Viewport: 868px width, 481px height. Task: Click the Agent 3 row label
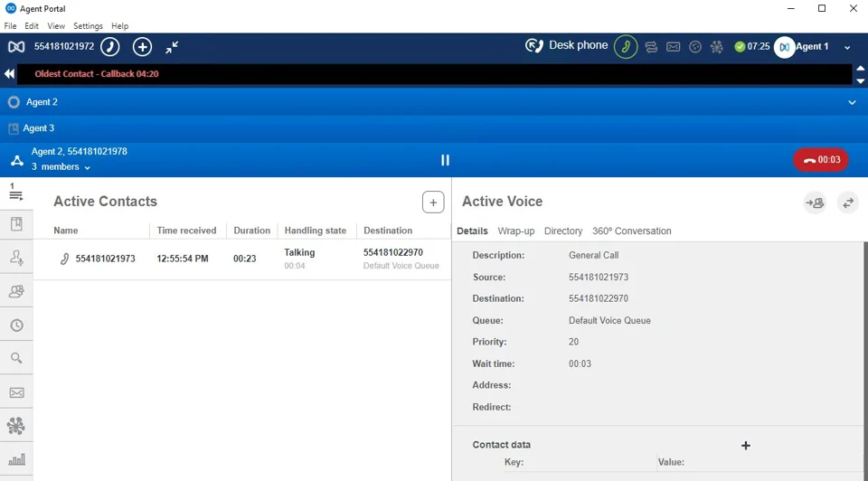(x=39, y=128)
